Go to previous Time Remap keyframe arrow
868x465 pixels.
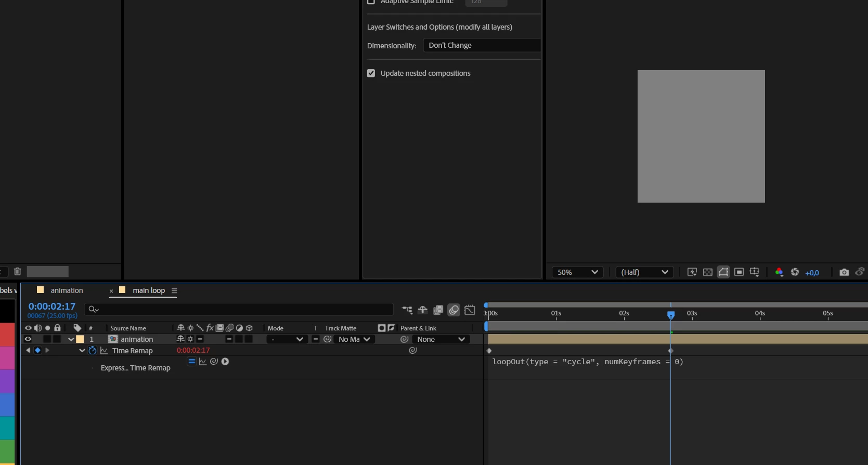28,351
